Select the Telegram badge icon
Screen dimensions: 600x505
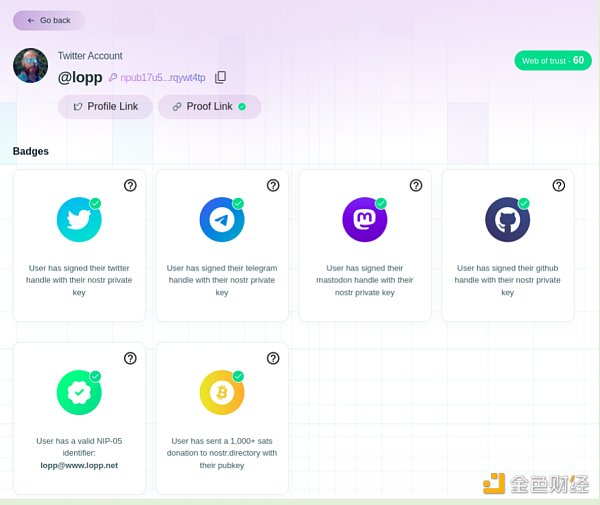(x=221, y=220)
